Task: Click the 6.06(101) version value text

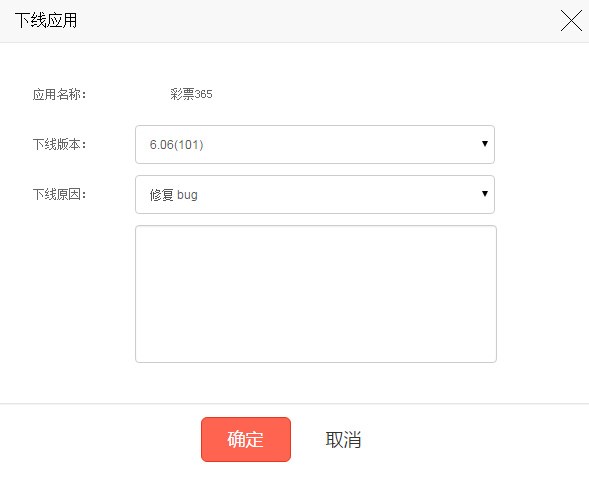Action: pyautogui.click(x=176, y=145)
